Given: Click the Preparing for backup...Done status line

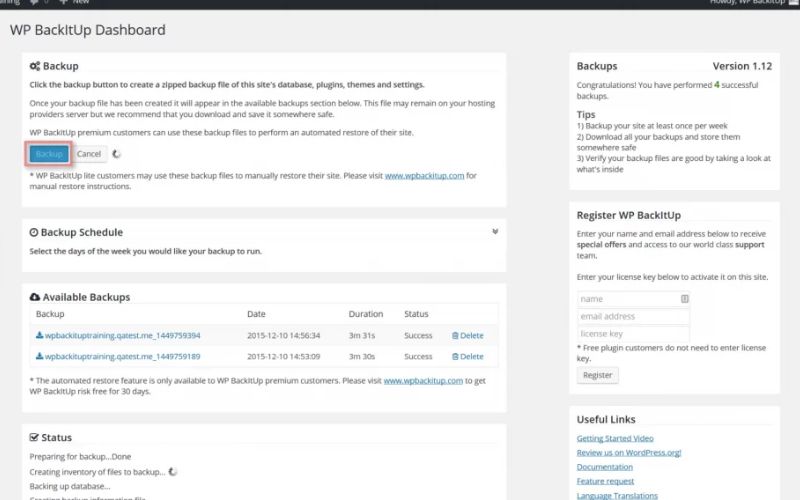Looking at the screenshot, I should point(80,457).
